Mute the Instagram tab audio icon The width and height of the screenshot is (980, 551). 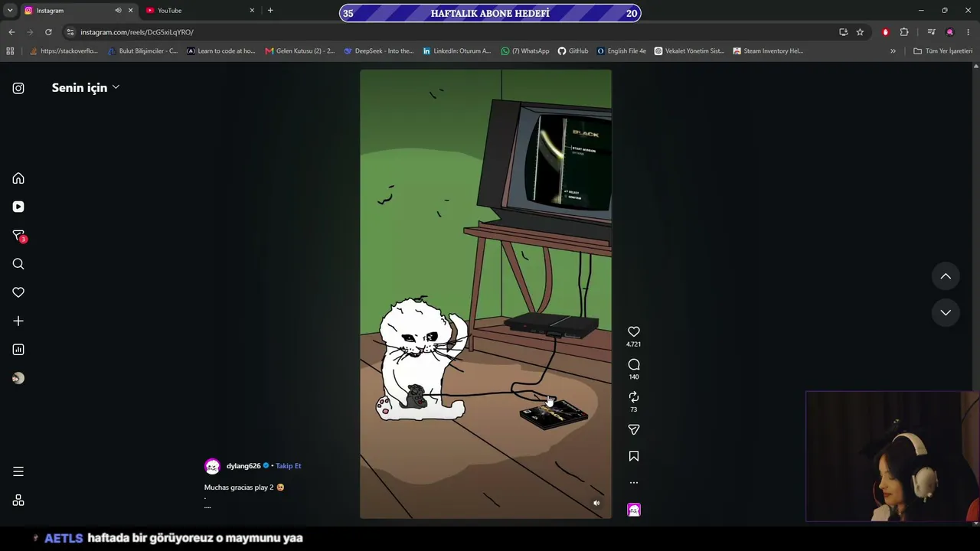118,11
